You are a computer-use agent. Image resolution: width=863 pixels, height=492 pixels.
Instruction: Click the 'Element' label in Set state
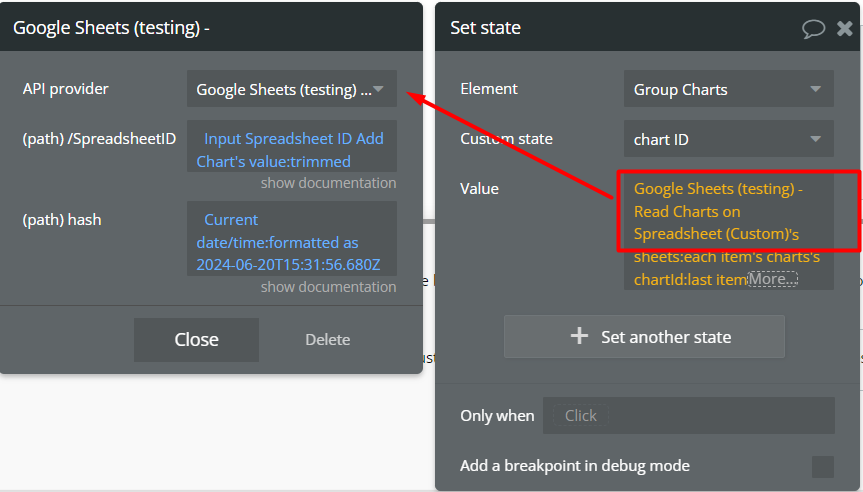point(489,89)
